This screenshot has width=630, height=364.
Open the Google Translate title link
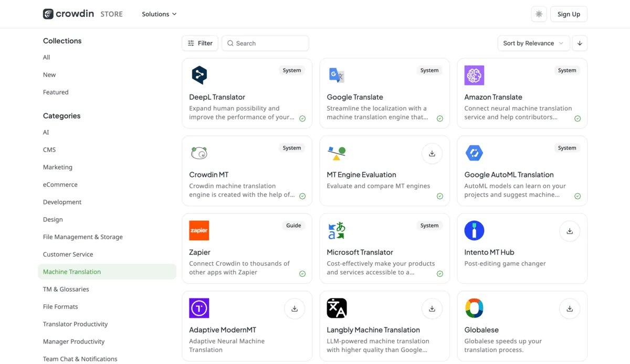tap(355, 97)
